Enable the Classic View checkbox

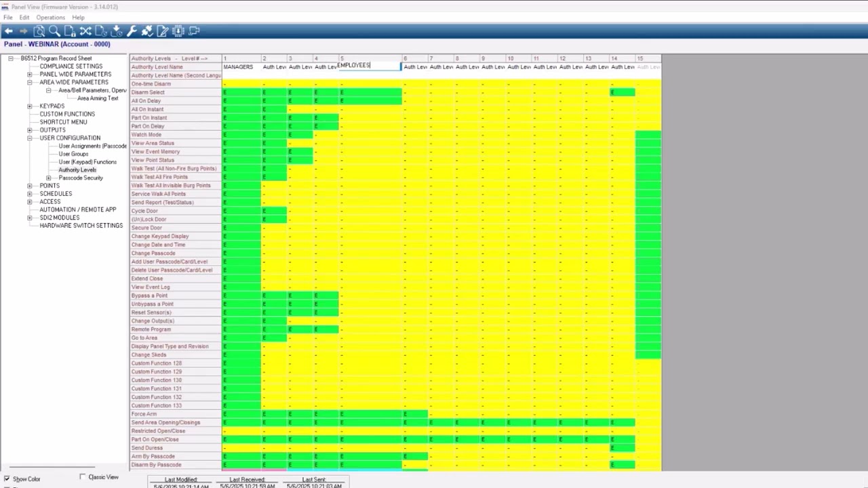click(83, 477)
